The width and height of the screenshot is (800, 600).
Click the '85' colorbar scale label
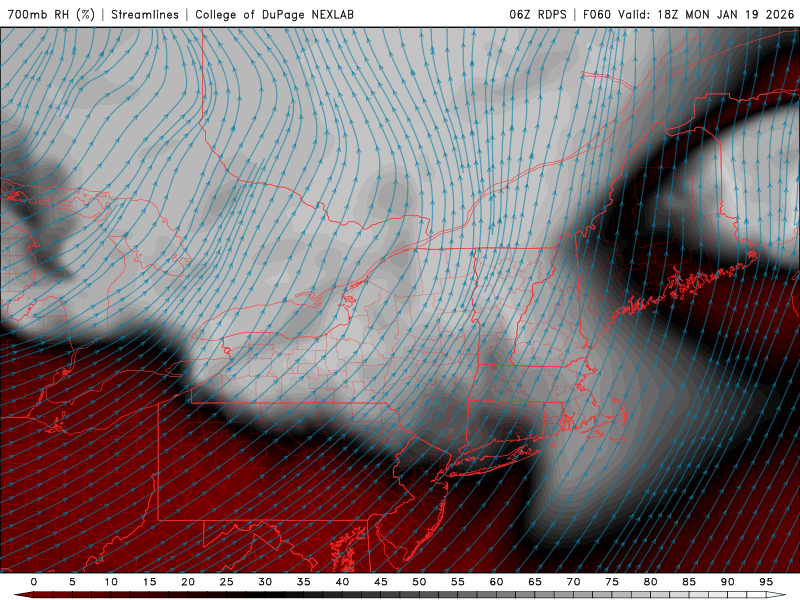(689, 582)
